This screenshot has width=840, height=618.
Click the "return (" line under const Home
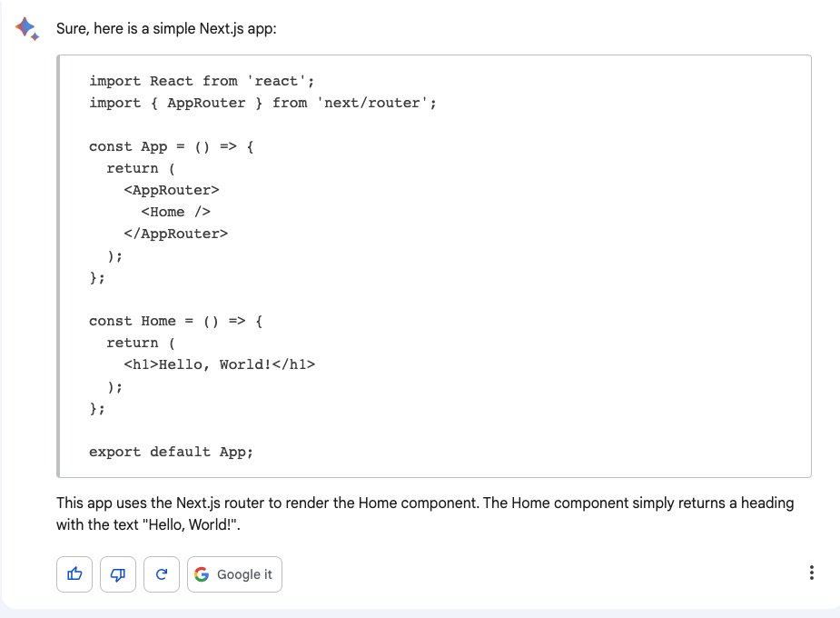click(141, 343)
